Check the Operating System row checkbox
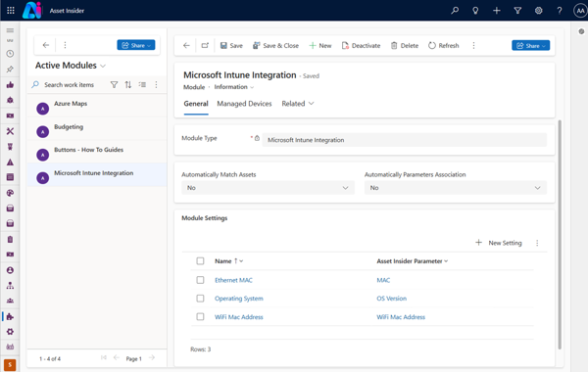Viewport: 588px width, 372px height. click(x=200, y=299)
